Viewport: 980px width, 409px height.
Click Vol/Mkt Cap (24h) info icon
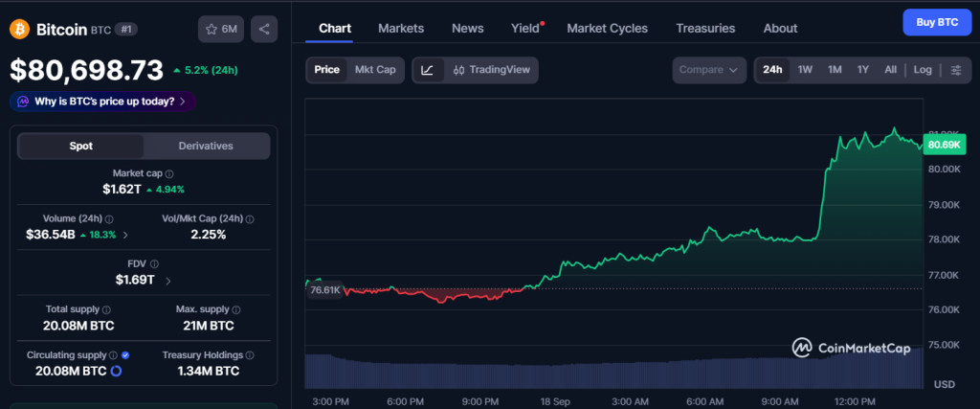pos(250,219)
